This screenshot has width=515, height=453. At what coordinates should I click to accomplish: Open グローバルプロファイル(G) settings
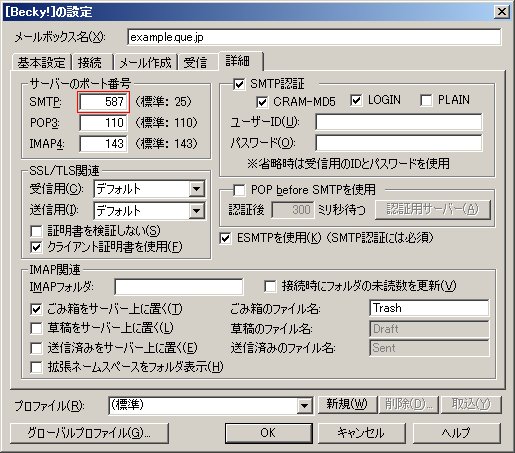[89, 433]
